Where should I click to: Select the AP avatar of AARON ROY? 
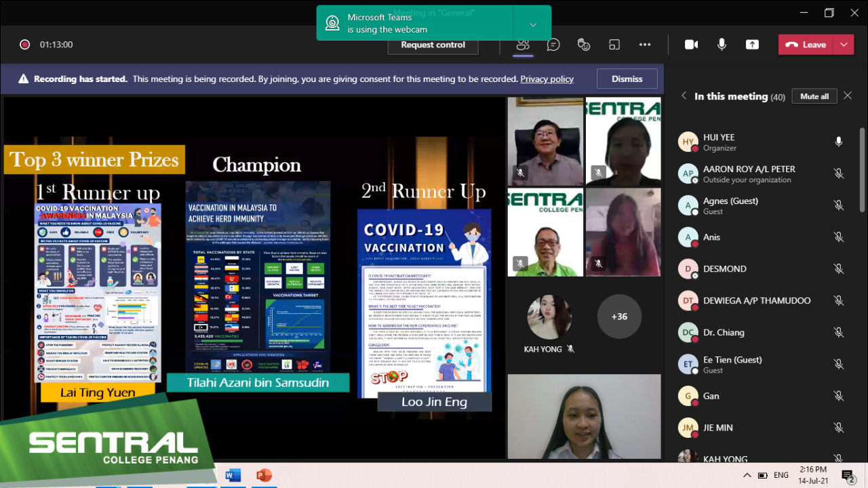688,174
